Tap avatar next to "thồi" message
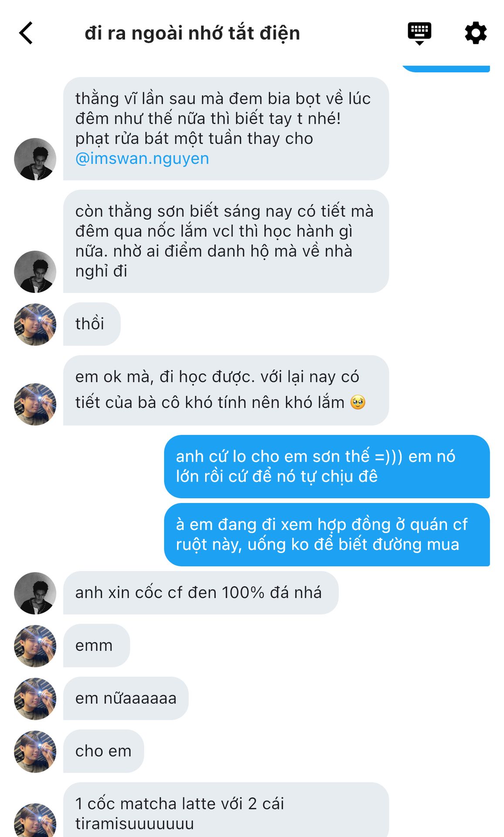This screenshot has height=837, width=504. (x=35, y=325)
